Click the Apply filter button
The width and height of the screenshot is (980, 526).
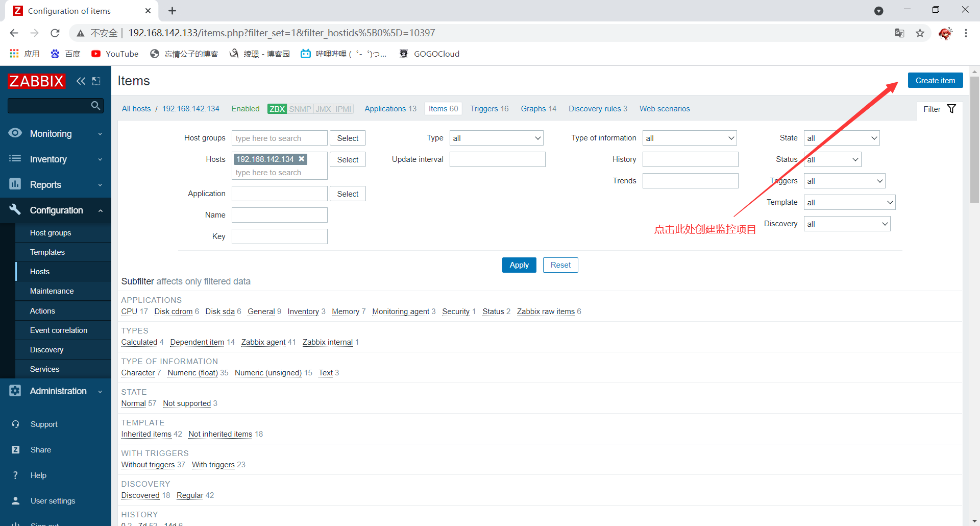[519, 265]
